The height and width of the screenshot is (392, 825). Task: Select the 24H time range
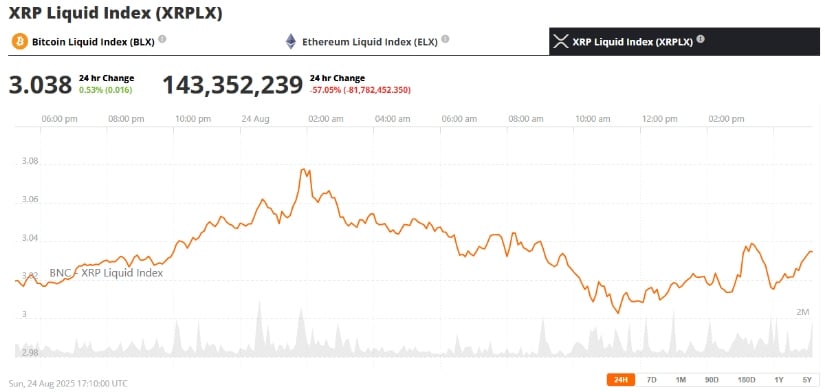pyautogui.click(x=621, y=379)
